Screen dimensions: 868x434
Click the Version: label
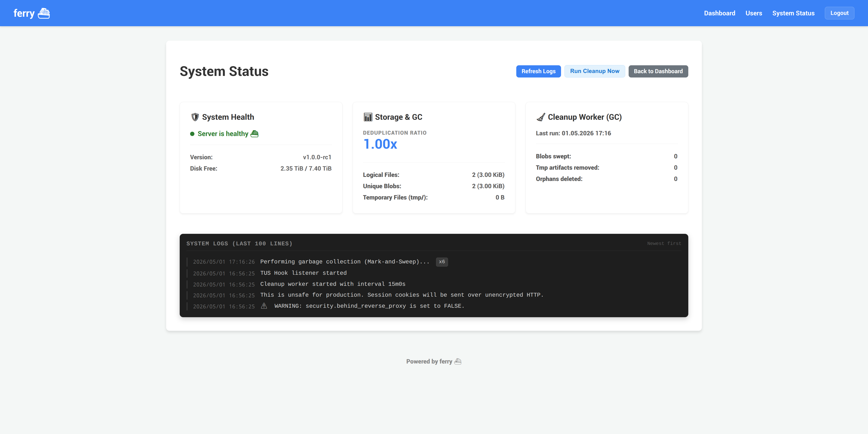(201, 157)
